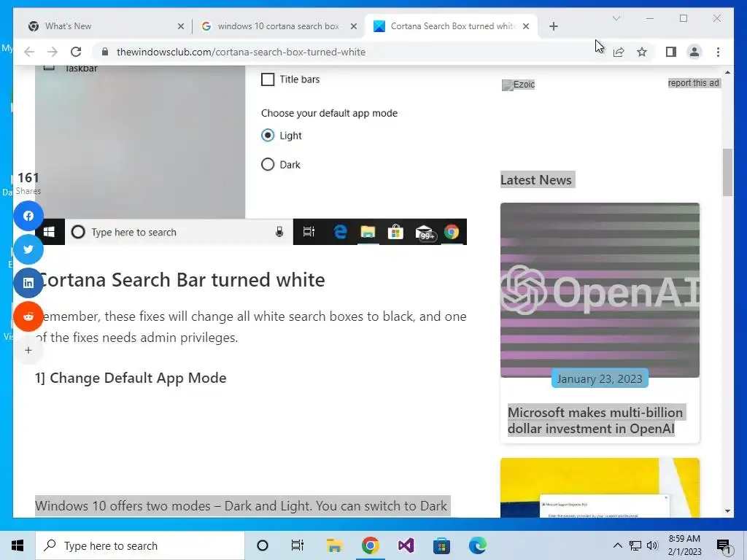Open Cortana from the taskbar circle

[263, 545]
